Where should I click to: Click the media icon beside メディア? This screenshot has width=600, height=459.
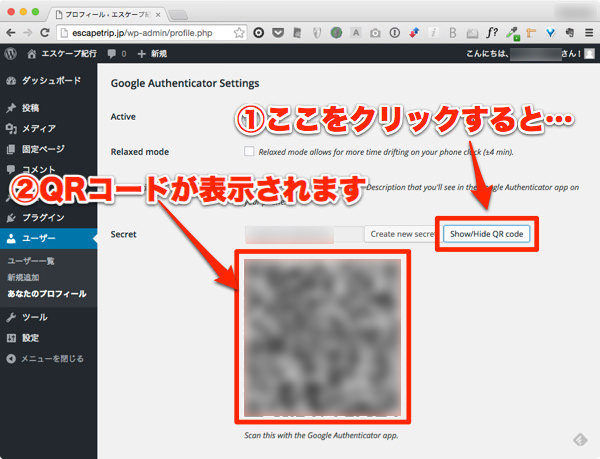11,129
